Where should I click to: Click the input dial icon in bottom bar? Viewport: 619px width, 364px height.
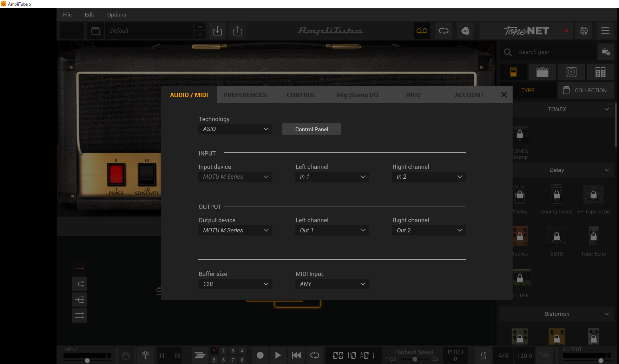point(126,355)
